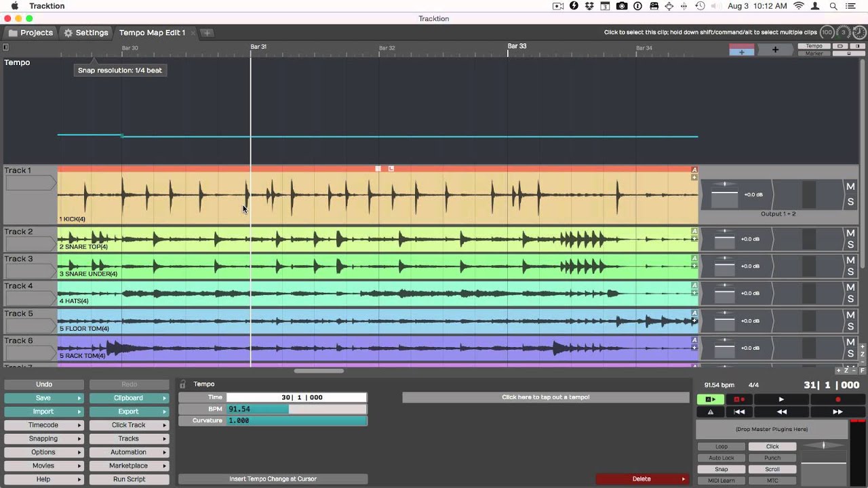
Task: Click the Undo button
Action: coord(43,384)
